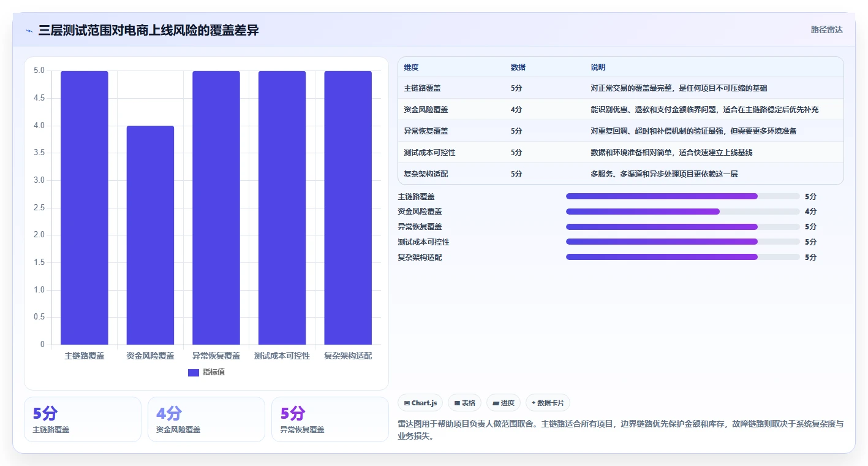Image resolution: width=868 pixels, height=466 pixels.
Task: Click the 主链路覆盖 progress bar
Action: [683, 196]
